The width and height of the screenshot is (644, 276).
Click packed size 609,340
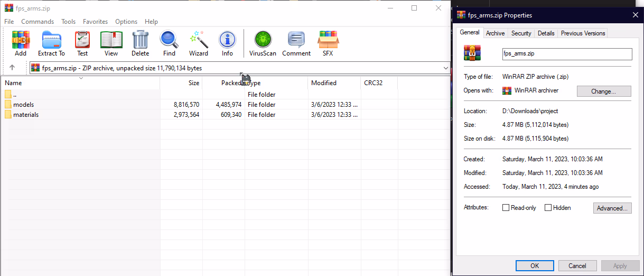click(x=231, y=115)
